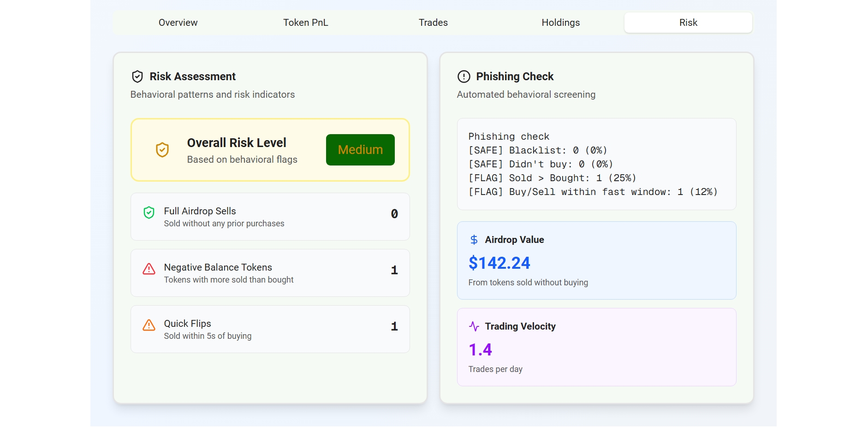Click the red Negative Balance Tokens warning icon
This screenshot has height=443, width=868.
click(149, 269)
